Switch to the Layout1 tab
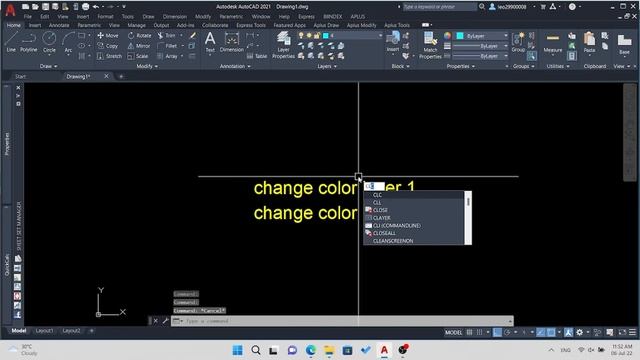This screenshot has height=360, width=640. (x=44, y=331)
